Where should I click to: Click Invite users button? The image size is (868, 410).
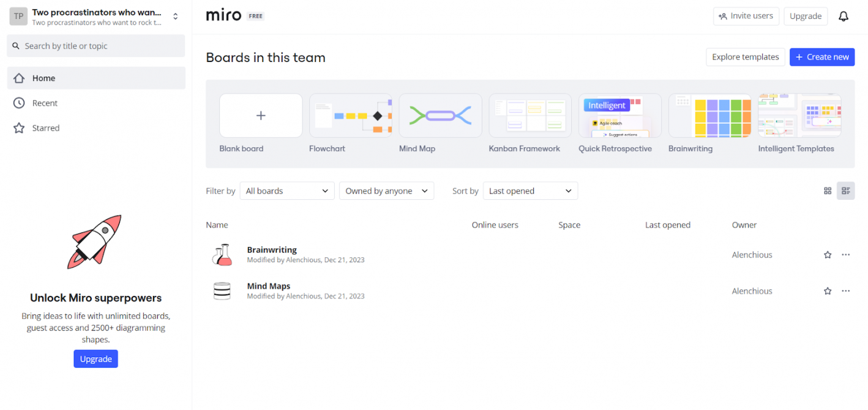click(x=746, y=17)
